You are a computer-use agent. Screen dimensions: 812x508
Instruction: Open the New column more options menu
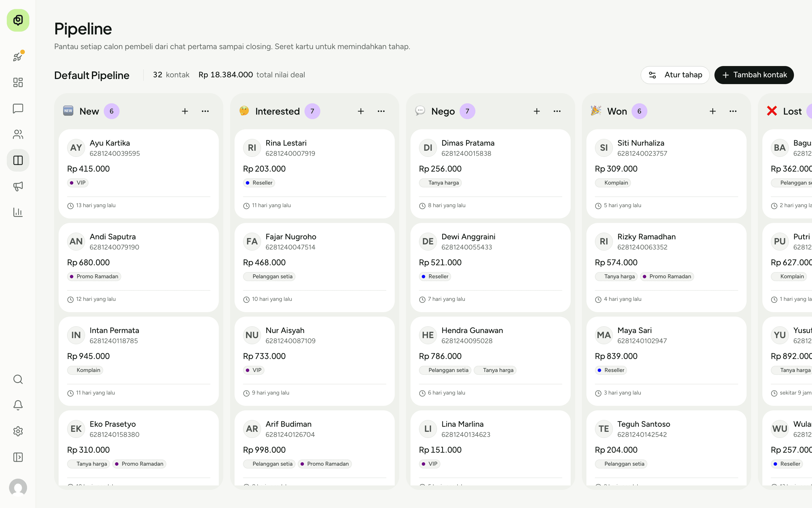[205, 111]
